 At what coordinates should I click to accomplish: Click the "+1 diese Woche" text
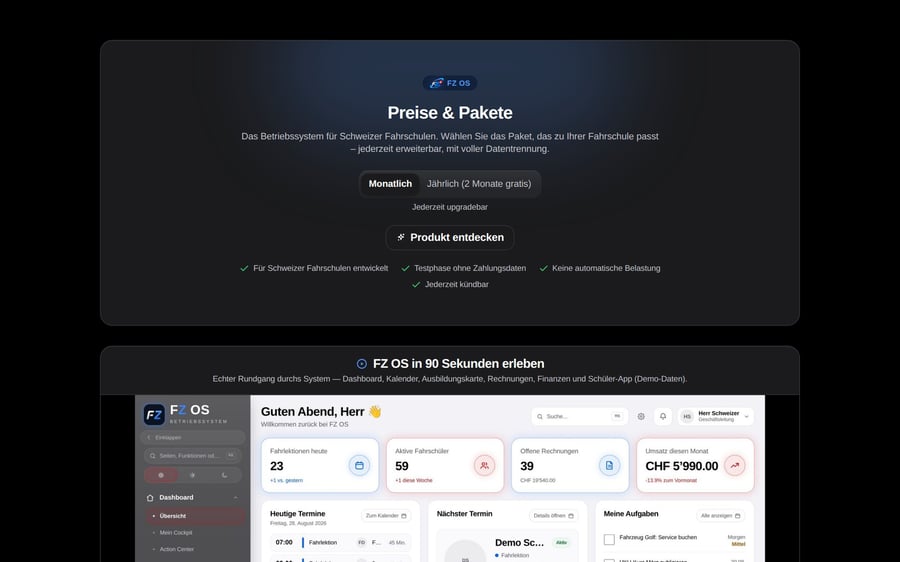[x=414, y=480]
